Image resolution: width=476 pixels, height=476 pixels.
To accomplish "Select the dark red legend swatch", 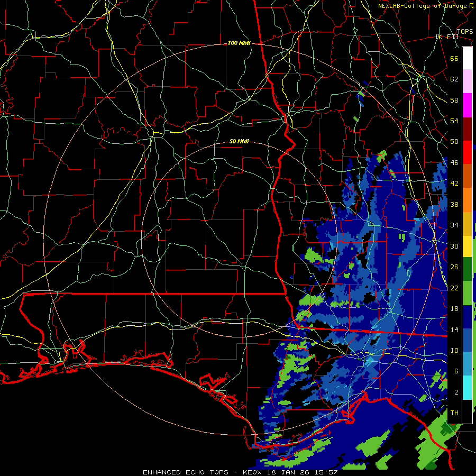I will [467, 129].
